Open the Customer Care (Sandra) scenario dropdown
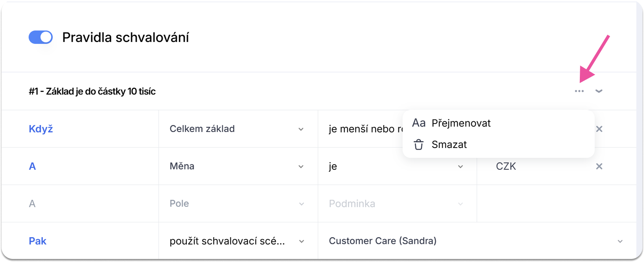 476,241
